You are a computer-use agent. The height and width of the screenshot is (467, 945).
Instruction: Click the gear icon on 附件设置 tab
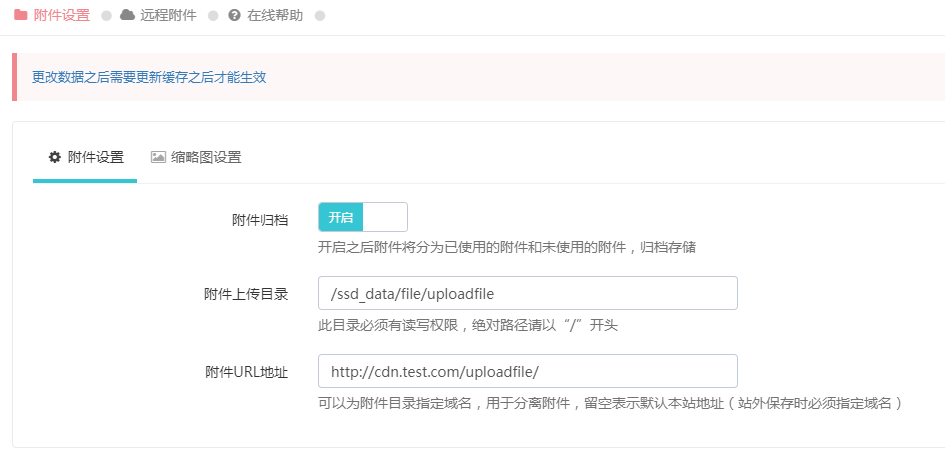[x=55, y=157]
